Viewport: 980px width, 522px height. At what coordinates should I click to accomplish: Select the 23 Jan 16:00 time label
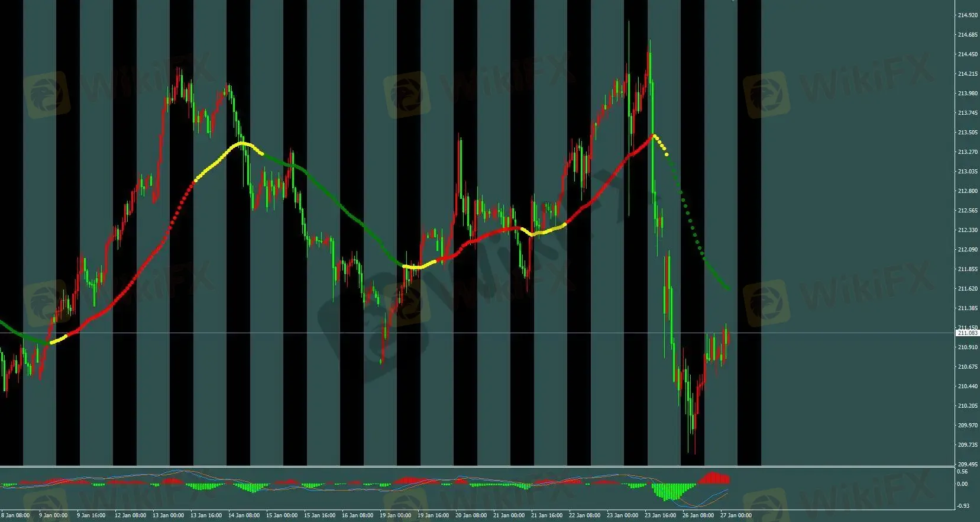[660, 515]
